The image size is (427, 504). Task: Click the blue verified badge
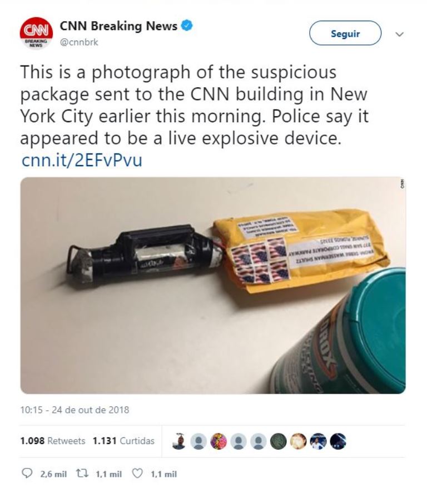coord(187,26)
